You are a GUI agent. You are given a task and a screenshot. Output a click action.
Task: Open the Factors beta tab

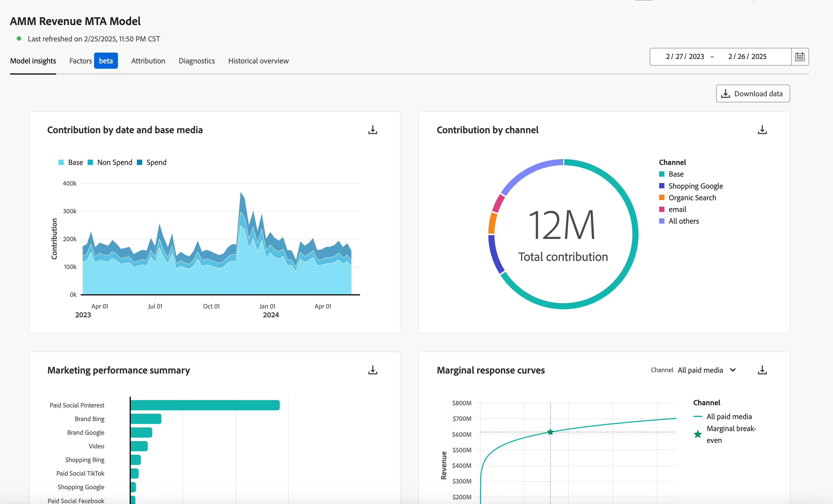93,61
